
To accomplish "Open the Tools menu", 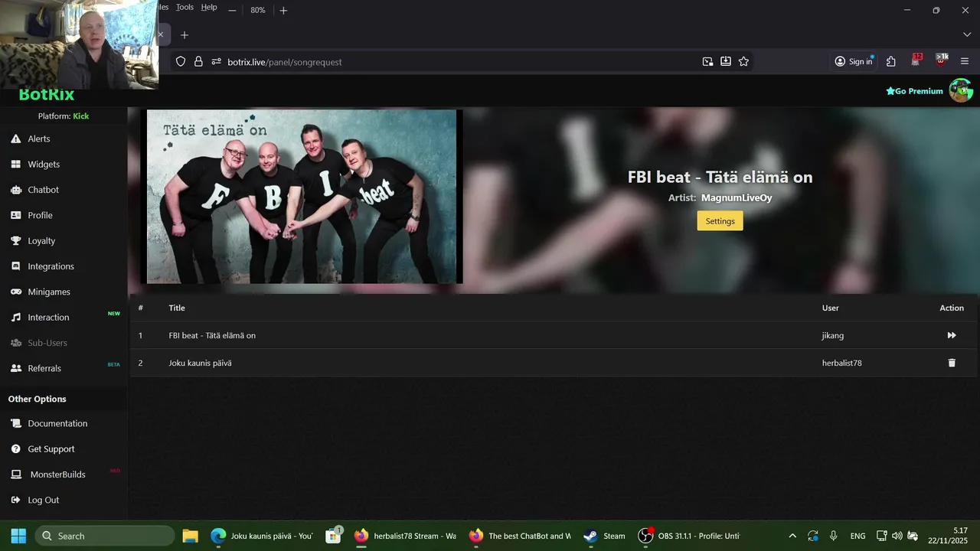I will [x=185, y=7].
